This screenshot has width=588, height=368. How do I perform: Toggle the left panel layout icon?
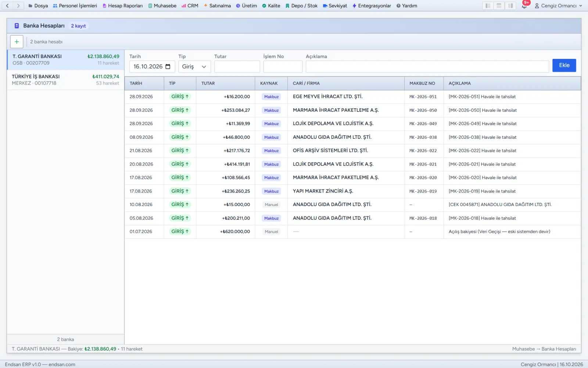point(488,6)
